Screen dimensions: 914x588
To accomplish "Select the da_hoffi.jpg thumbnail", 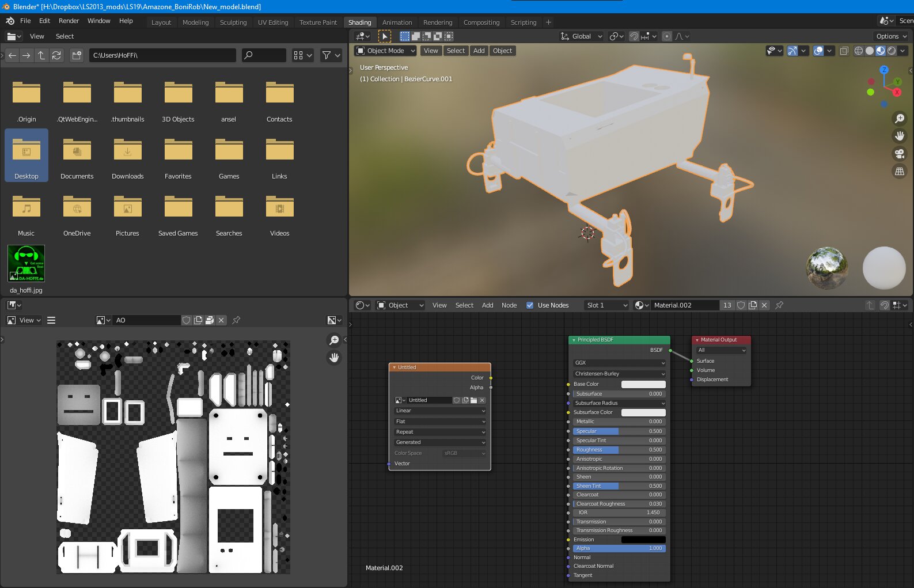I will coord(26,264).
